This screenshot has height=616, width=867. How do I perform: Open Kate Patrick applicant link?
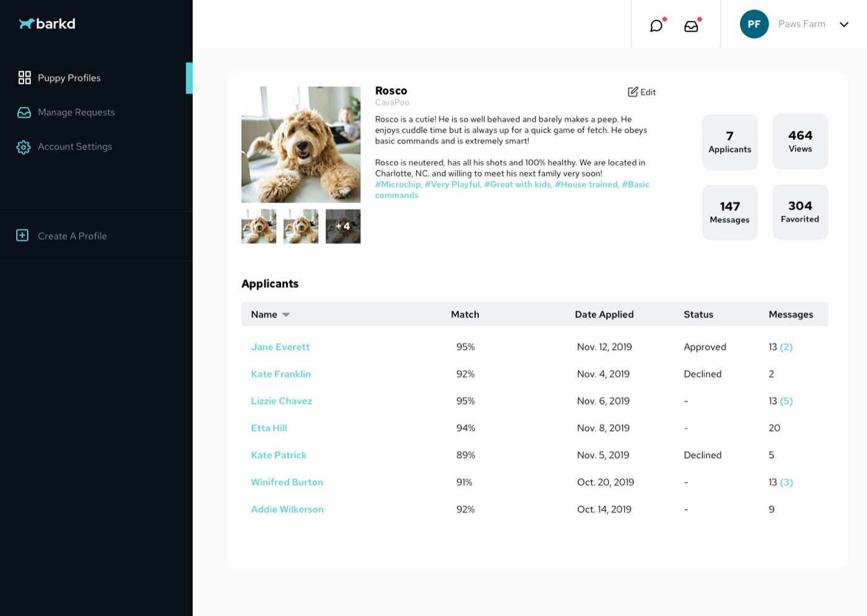coord(279,455)
